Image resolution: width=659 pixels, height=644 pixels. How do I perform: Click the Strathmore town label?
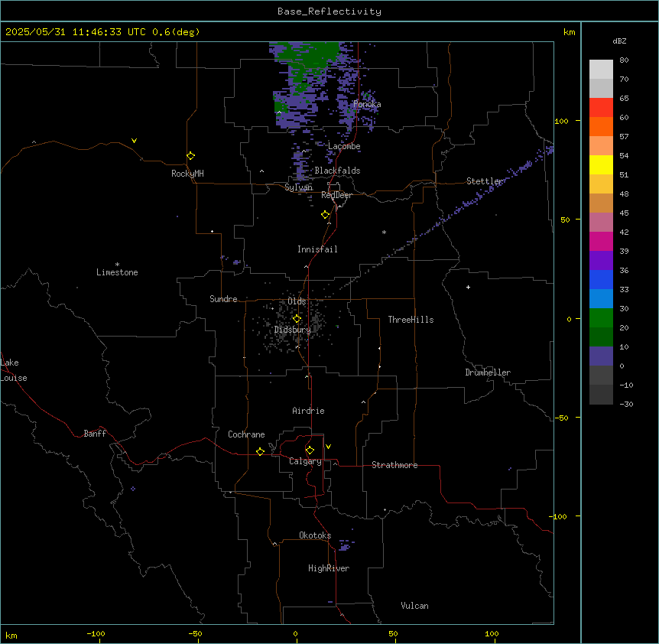(x=394, y=465)
